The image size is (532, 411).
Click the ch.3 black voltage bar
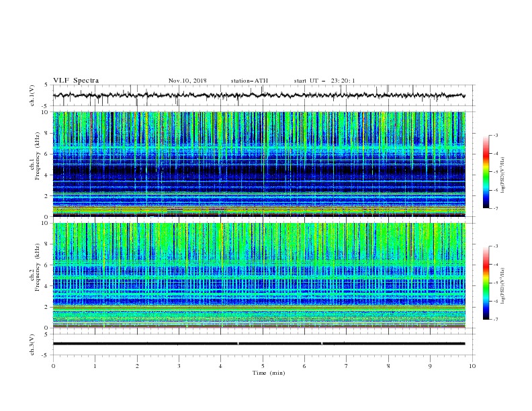[259, 344]
